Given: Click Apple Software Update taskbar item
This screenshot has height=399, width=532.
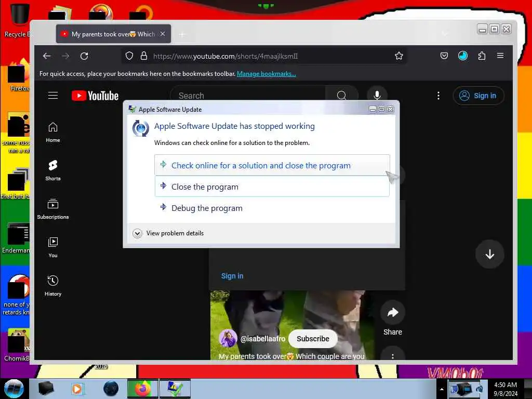Looking at the screenshot, I should tap(175, 389).
